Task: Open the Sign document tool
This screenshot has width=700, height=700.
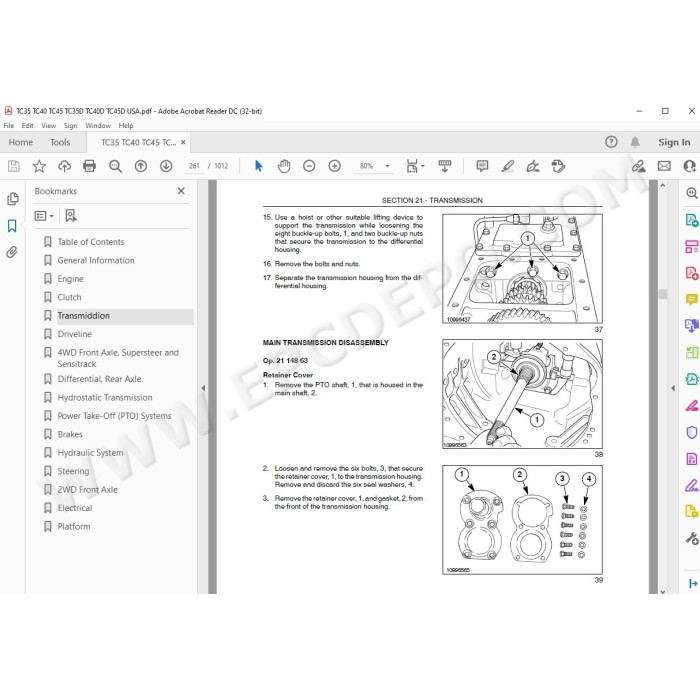Action: [533, 166]
